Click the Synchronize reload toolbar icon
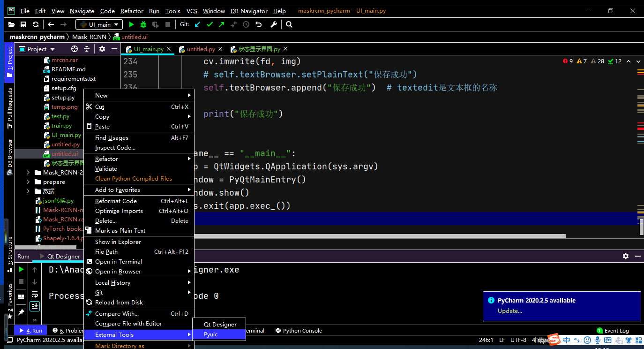644x349 pixels. pyautogui.click(x=36, y=24)
